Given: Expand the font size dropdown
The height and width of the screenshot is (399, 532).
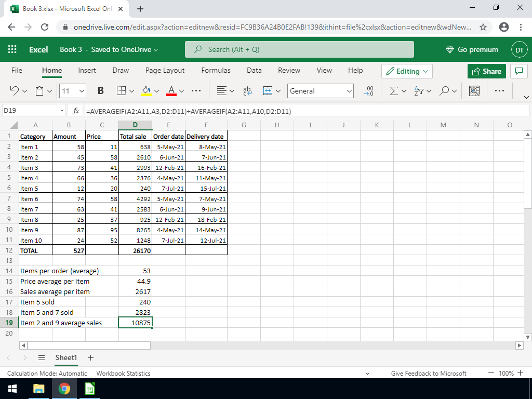Looking at the screenshot, I should click(82, 91).
